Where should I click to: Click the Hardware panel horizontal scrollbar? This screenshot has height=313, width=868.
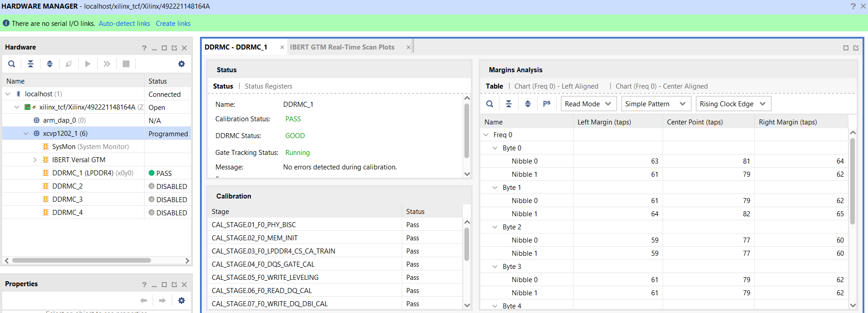pyautogui.click(x=82, y=261)
